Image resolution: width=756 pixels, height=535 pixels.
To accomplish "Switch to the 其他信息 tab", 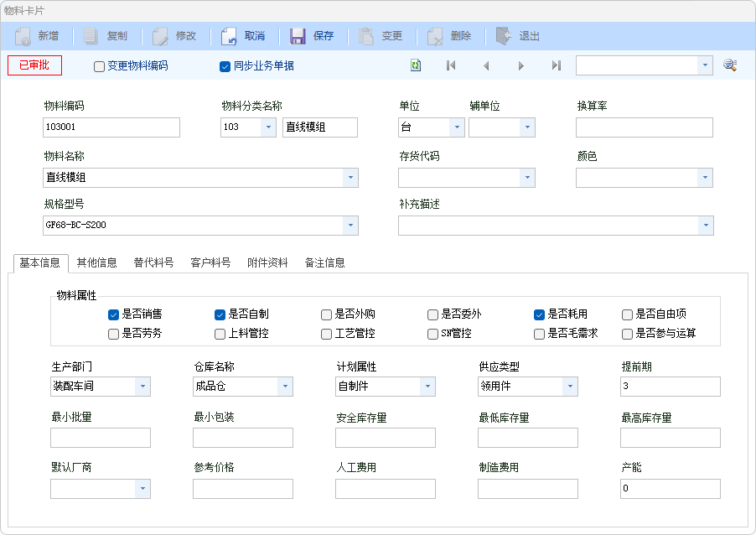I will tap(97, 263).
